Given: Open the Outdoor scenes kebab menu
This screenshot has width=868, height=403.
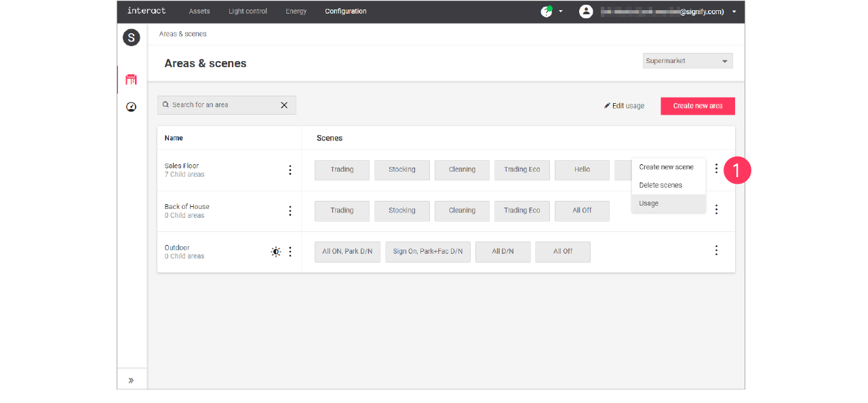Looking at the screenshot, I should pos(716,250).
